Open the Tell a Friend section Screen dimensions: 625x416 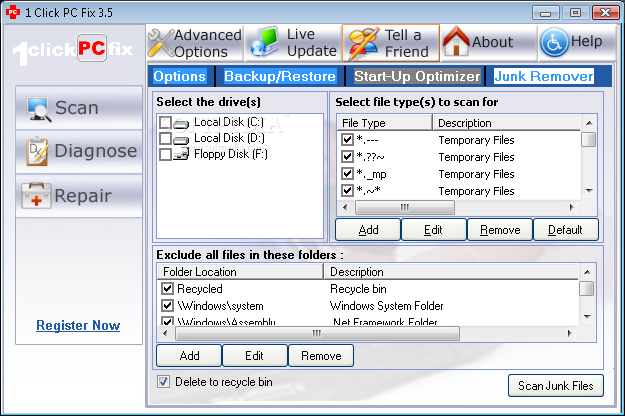point(391,43)
